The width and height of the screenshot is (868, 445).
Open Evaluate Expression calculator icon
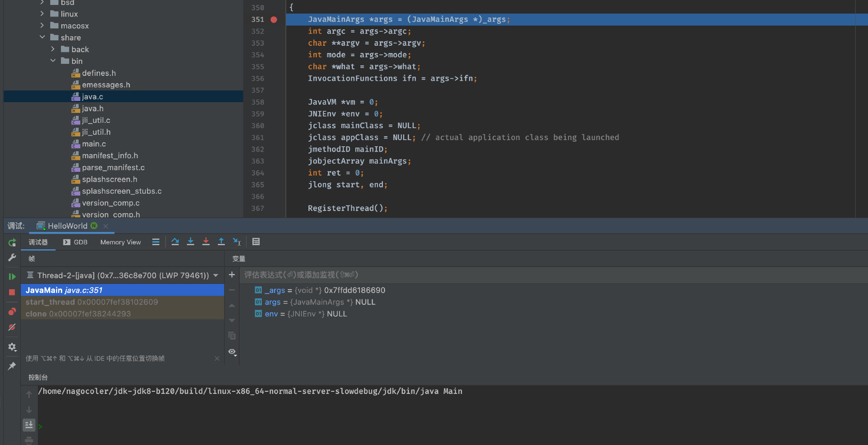[x=256, y=242]
